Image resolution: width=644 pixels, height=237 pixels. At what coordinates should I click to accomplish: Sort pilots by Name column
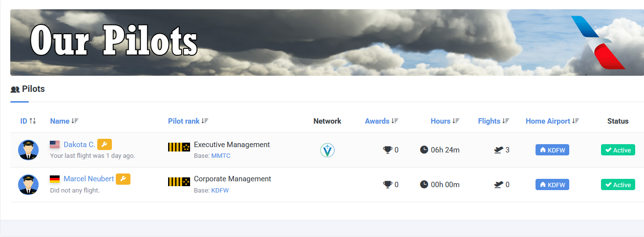pos(64,121)
